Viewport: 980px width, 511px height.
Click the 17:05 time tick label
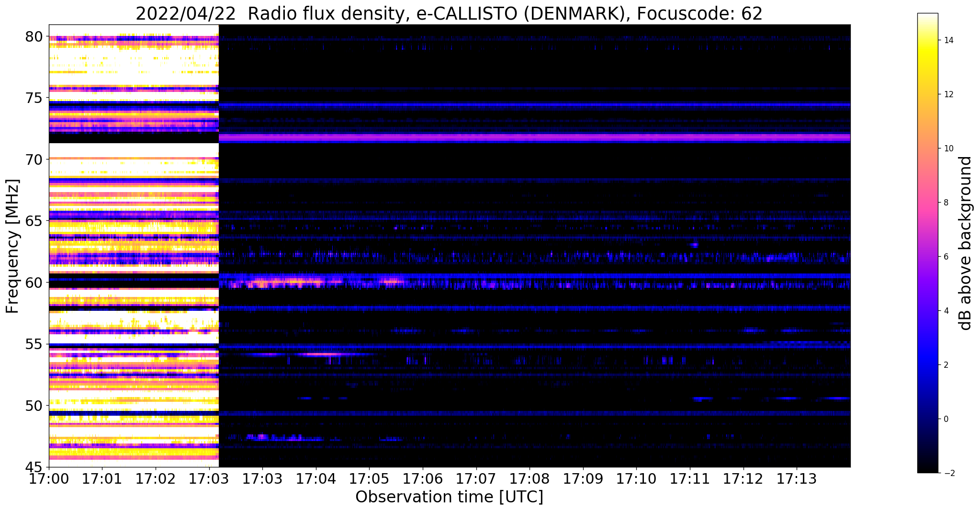pyautogui.click(x=369, y=479)
